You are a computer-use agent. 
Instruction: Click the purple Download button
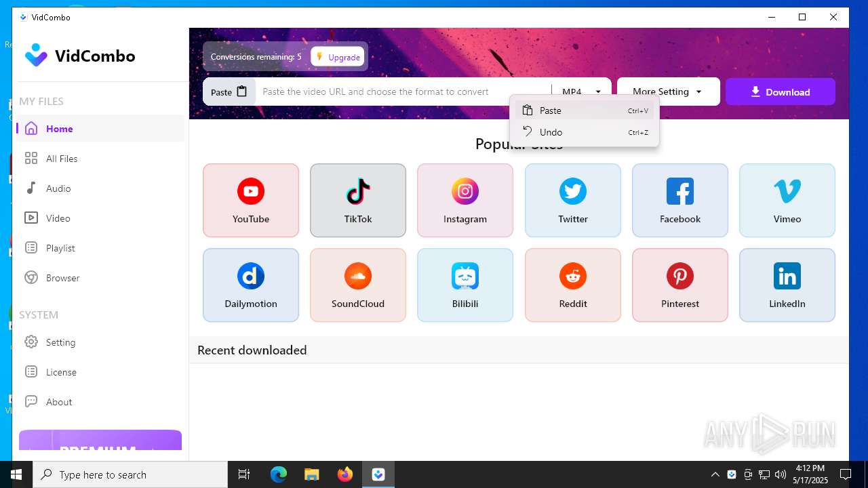coord(781,91)
